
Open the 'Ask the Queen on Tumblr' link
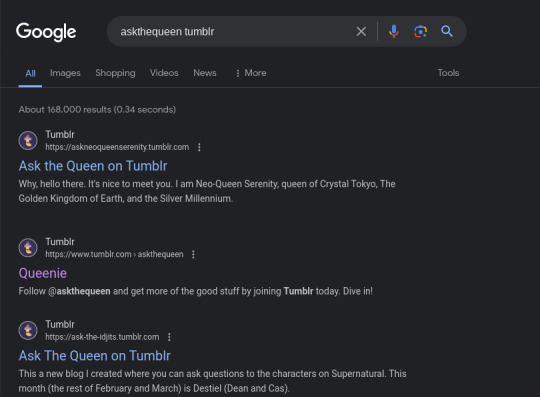tap(93, 166)
